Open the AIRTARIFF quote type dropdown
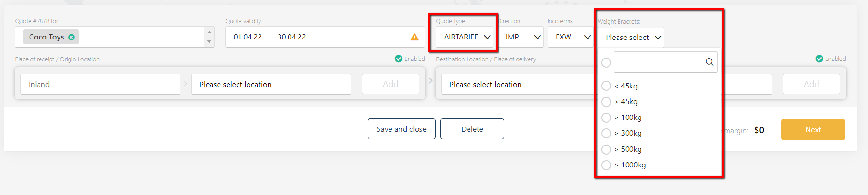868x195 pixels. pyautogui.click(x=464, y=37)
